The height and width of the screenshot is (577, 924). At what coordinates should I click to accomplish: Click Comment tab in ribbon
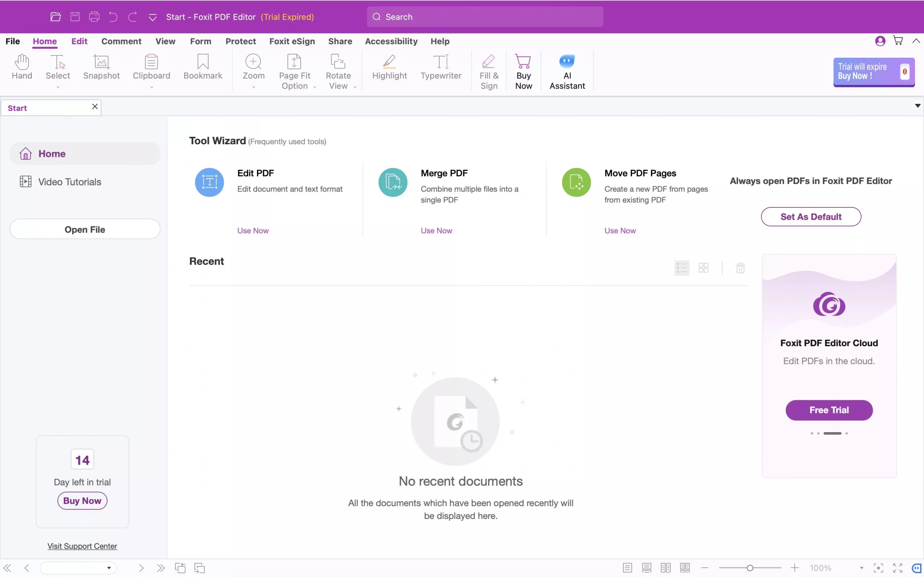(x=121, y=41)
